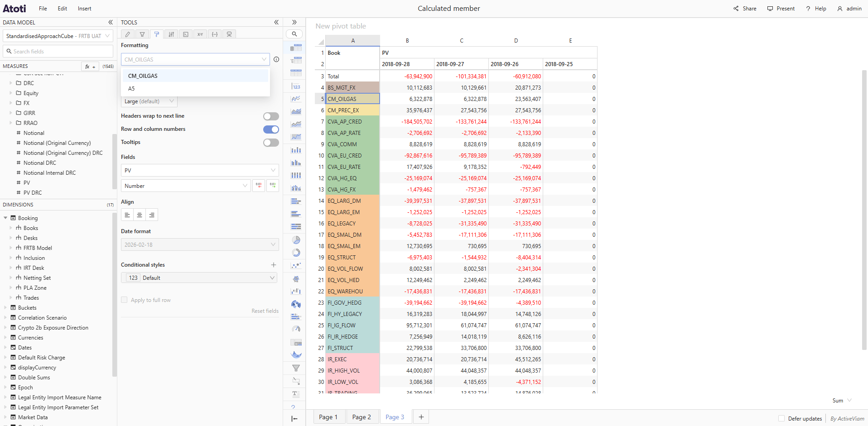Switch to Page 1 tab

click(x=328, y=417)
